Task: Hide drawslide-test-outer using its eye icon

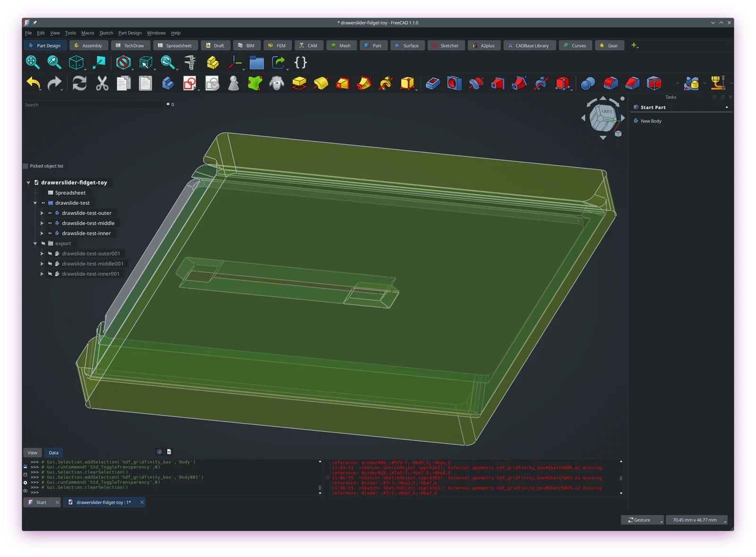Action: (50, 213)
